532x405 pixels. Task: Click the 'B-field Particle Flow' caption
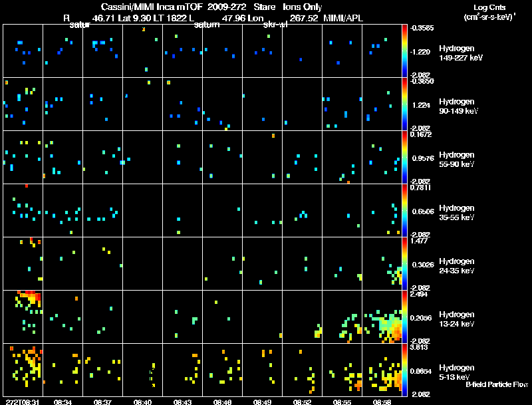497,384
